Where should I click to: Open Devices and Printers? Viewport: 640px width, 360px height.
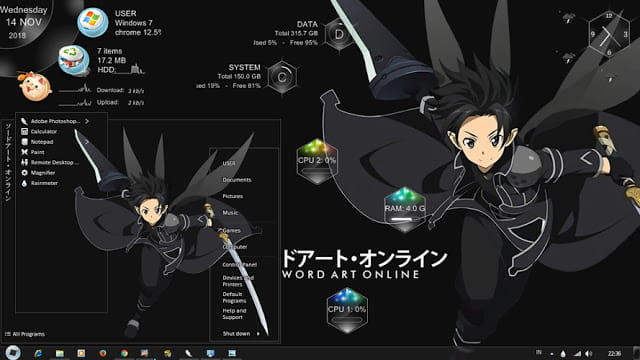[x=238, y=281]
